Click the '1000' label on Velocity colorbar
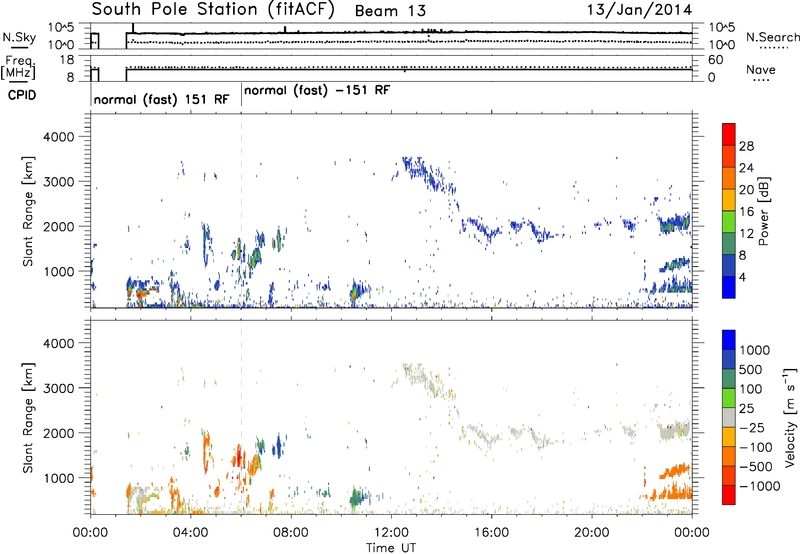 point(755,350)
